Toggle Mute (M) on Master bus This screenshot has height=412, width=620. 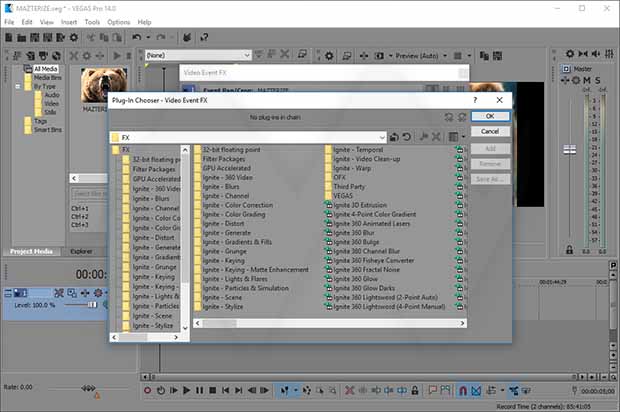(587, 80)
